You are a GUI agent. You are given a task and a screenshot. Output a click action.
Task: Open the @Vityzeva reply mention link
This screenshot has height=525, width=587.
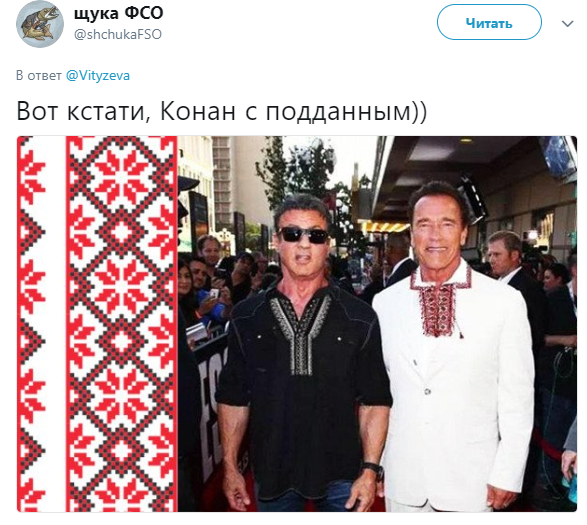pos(98,75)
